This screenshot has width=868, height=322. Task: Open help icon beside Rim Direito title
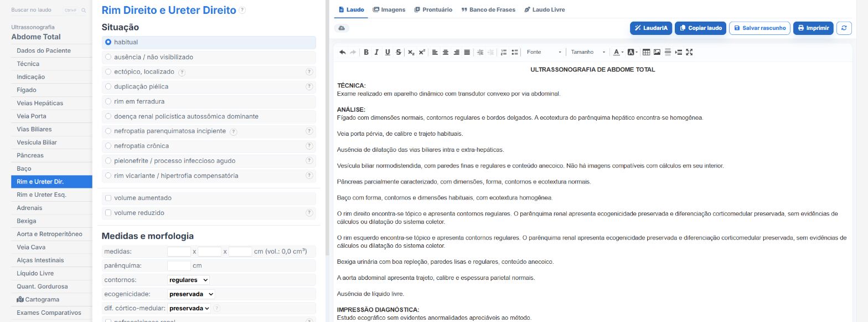tap(242, 11)
